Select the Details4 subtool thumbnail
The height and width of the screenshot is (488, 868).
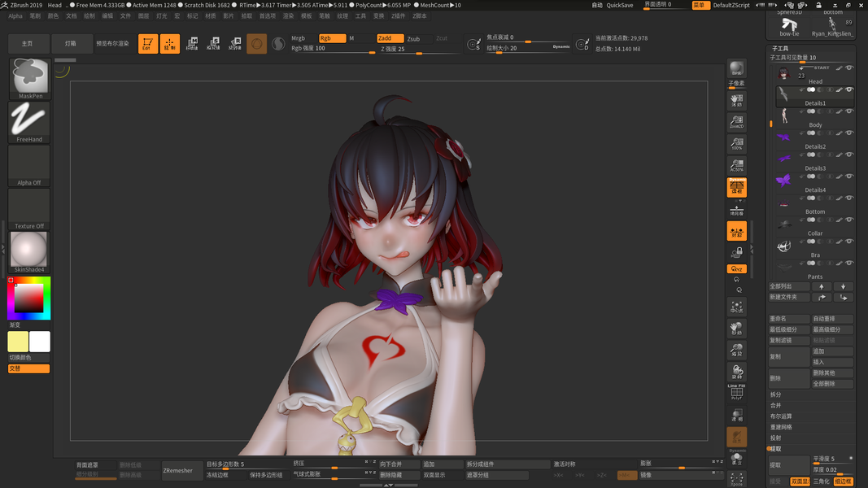click(783, 181)
